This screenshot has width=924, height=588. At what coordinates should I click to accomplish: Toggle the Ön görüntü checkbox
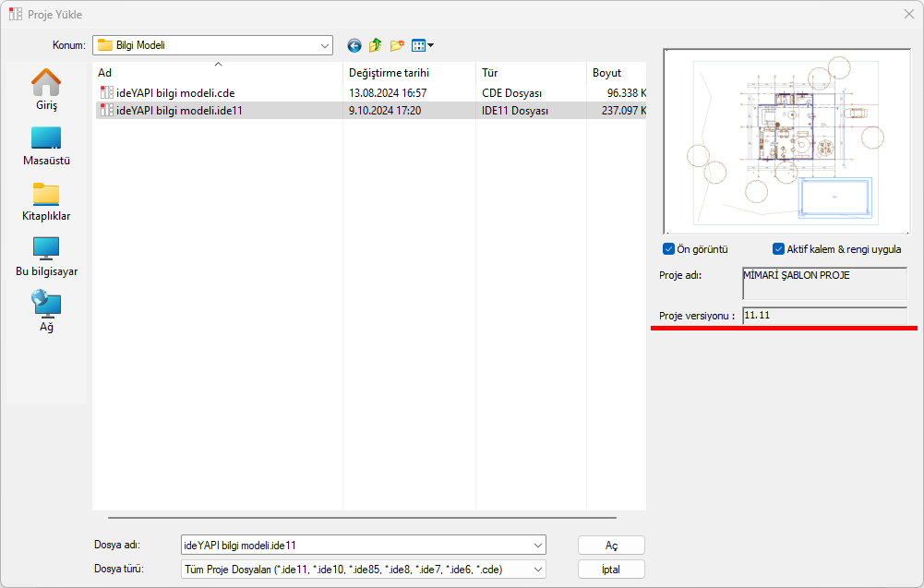click(668, 249)
